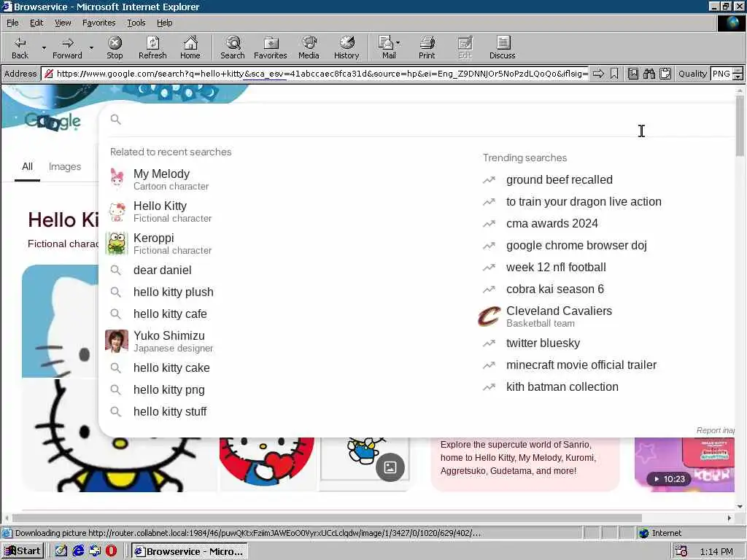This screenshot has height=560, width=747.
Task: Open the File menu
Action: coord(12,23)
